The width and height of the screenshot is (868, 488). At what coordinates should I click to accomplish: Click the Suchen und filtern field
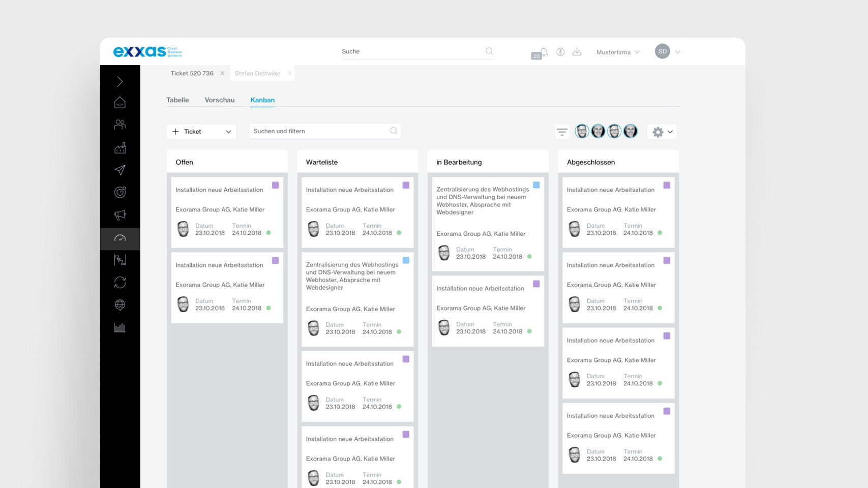point(320,131)
